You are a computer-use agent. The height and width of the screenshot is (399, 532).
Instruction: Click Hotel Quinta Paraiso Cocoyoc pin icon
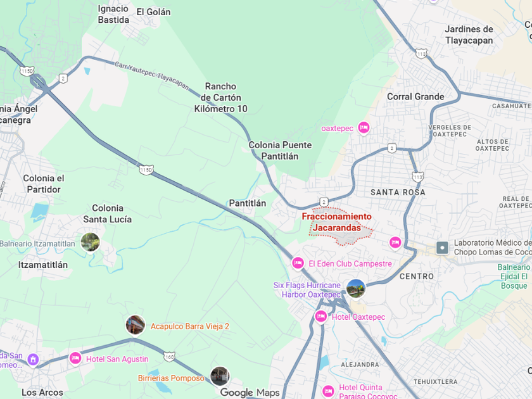point(328,391)
